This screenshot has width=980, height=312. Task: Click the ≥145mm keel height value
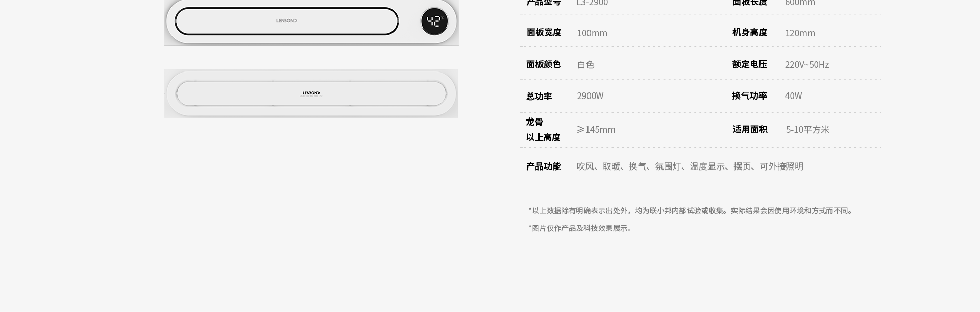(x=596, y=130)
